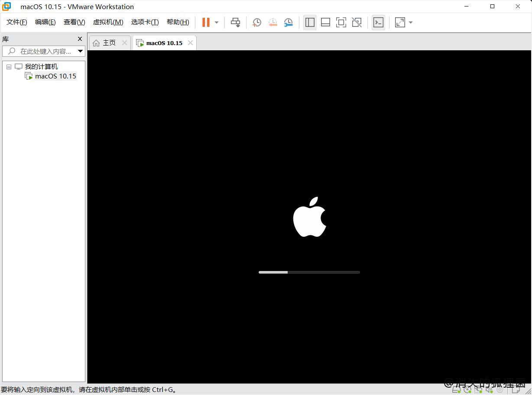Viewport: 532px width, 395px height.
Task: Open the 编辑(E) menu
Action: pos(45,22)
